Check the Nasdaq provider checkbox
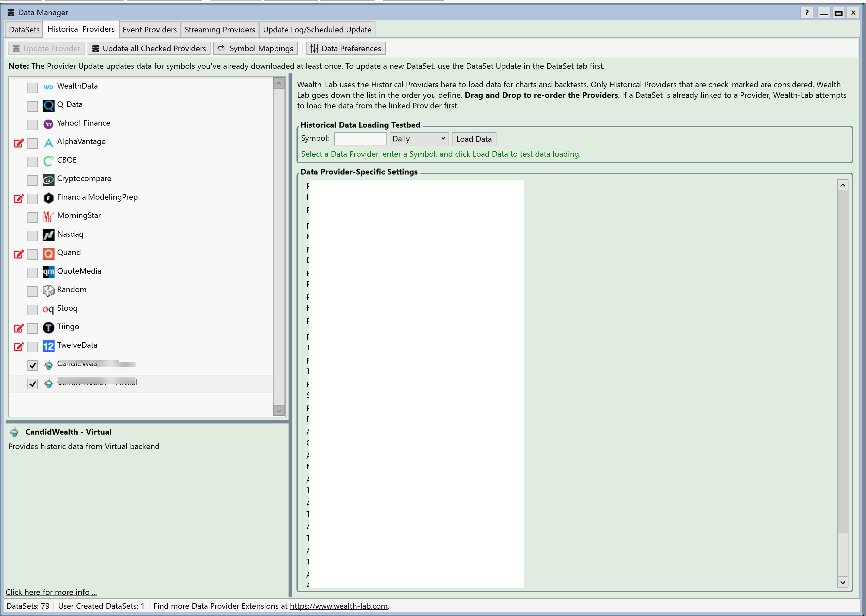 point(33,236)
